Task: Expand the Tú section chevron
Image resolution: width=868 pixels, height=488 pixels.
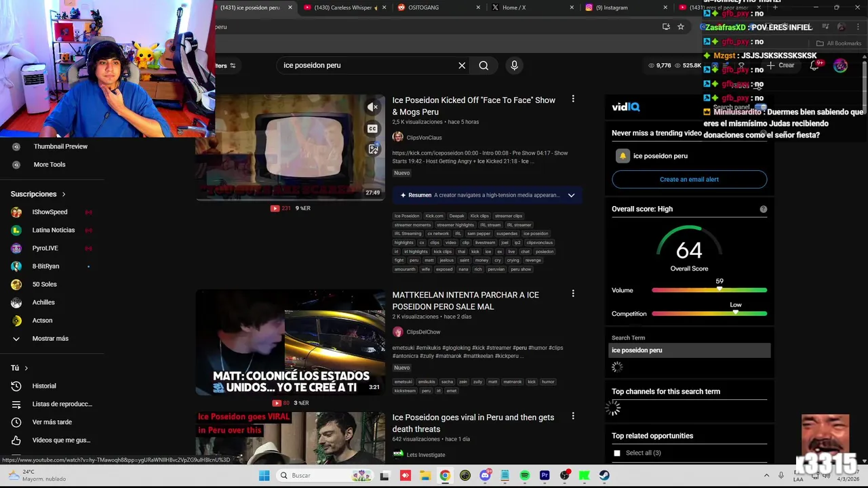Action: [26, 368]
